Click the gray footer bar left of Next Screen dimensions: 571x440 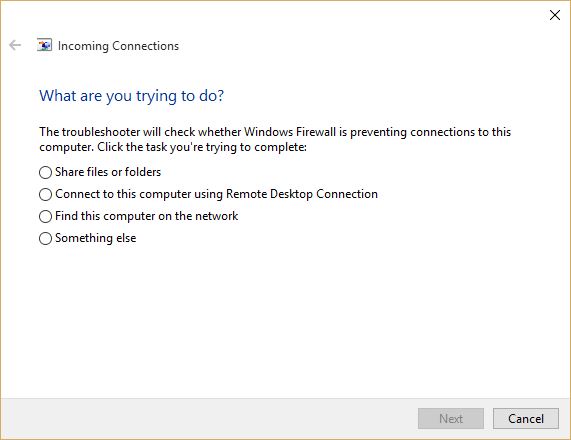pos(208,419)
